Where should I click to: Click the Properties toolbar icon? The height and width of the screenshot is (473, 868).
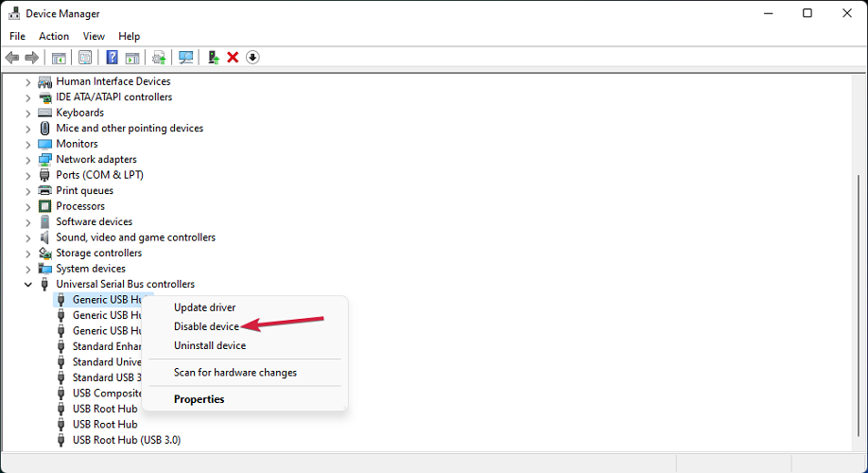point(85,58)
